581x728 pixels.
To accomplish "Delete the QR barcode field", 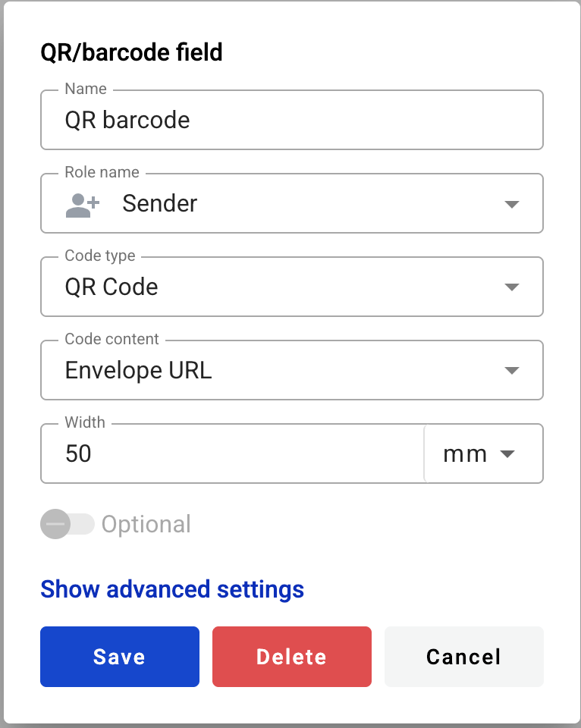I will 291,657.
